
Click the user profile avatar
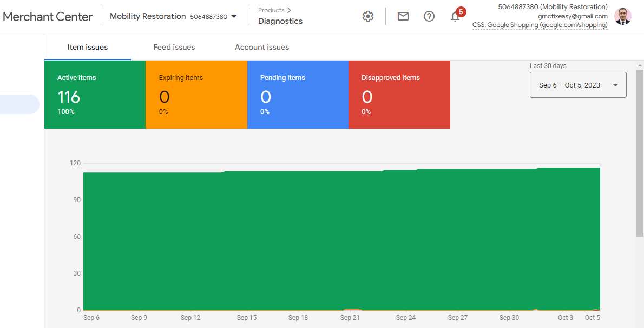pos(623,16)
